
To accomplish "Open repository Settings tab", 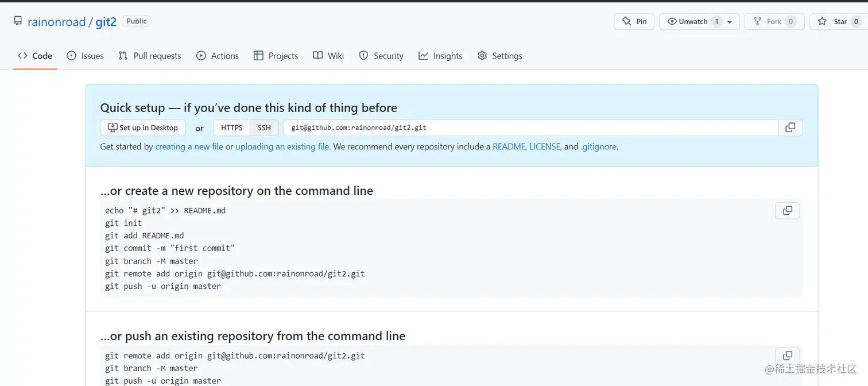I will [x=499, y=56].
